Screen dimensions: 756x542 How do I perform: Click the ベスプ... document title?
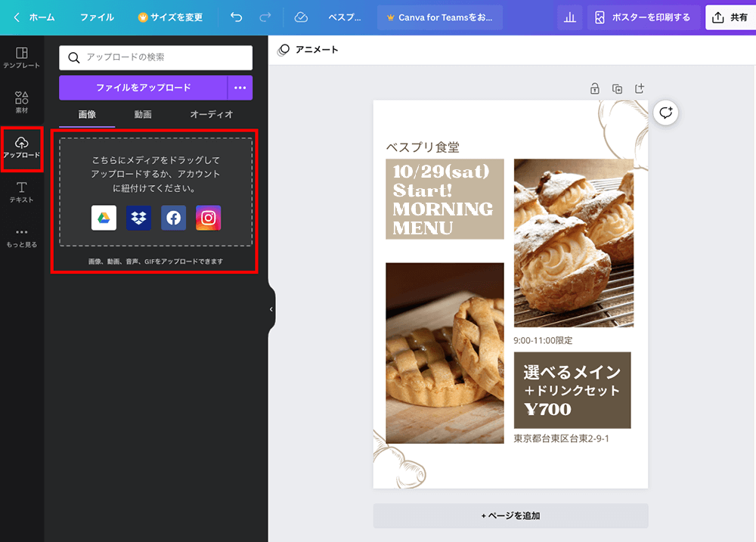(x=344, y=17)
